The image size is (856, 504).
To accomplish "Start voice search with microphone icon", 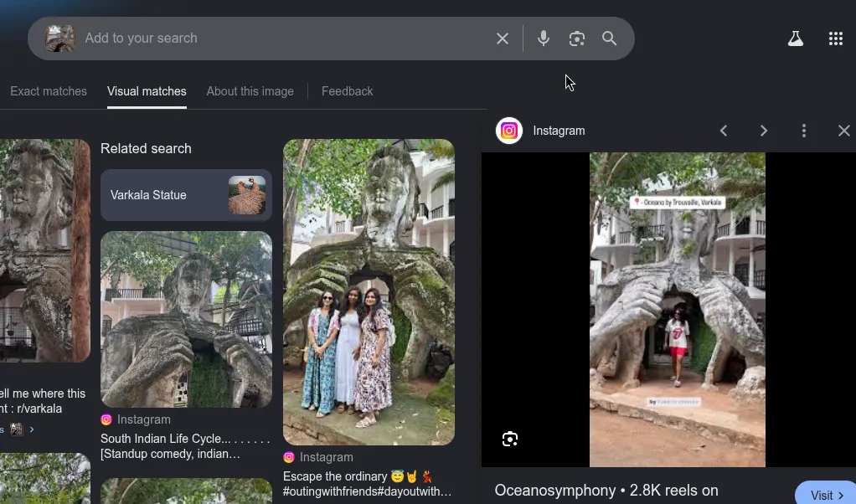I will [544, 39].
